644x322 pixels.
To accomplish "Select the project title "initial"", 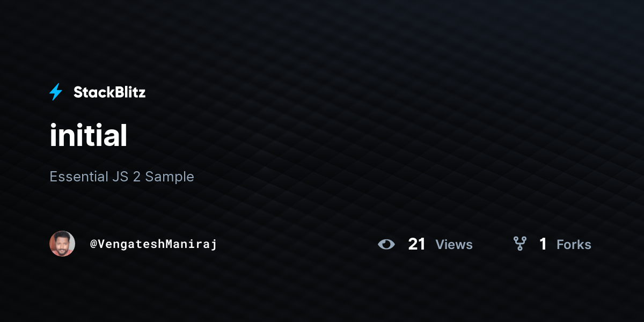I will (89, 135).
